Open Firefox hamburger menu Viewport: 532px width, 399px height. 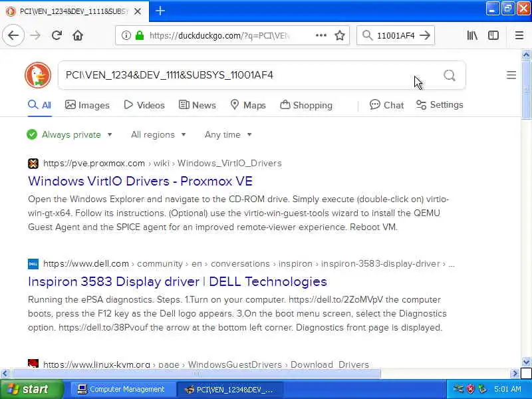coord(519,35)
